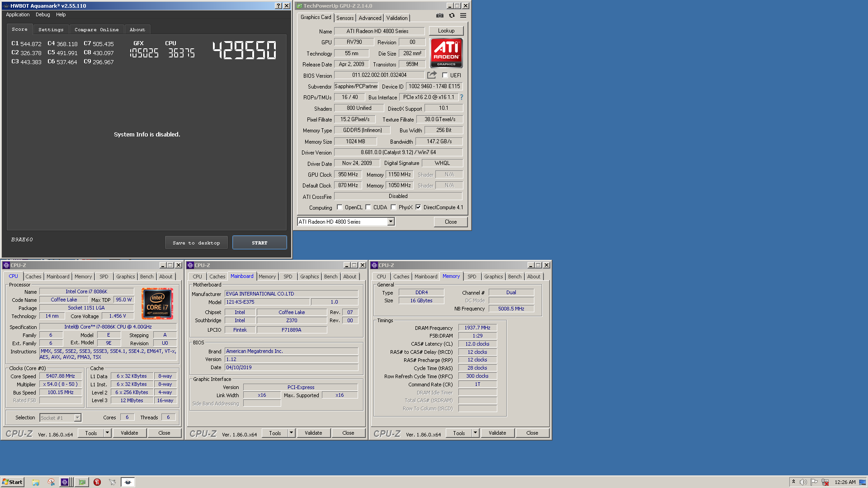
Task: Click the first CPU-Z window title icon
Action: click(6, 265)
